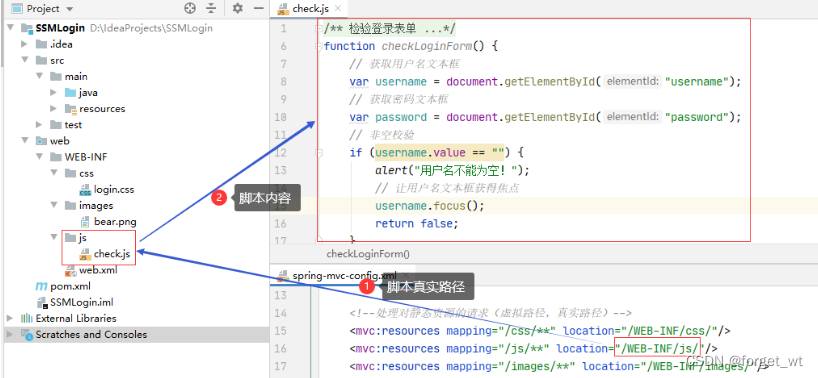Viewport: 818px width, 378px height.
Task: Click the web.xml file icon
Action: 70,271
